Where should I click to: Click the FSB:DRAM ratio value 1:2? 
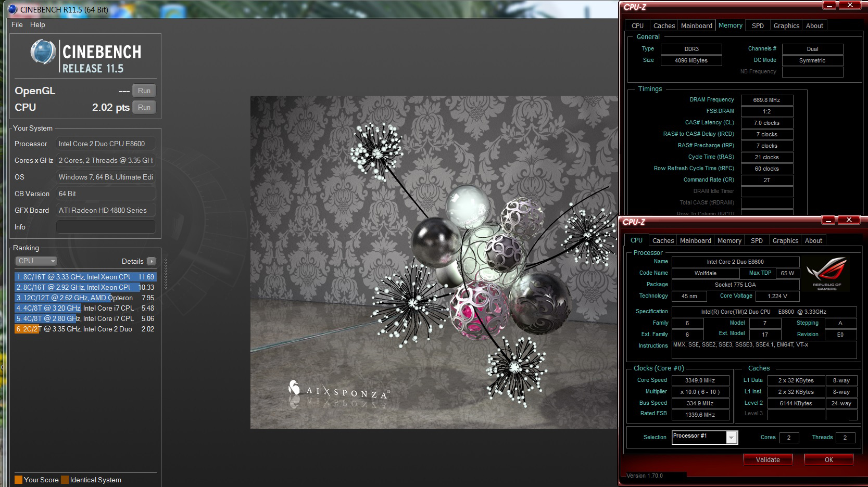(766, 111)
